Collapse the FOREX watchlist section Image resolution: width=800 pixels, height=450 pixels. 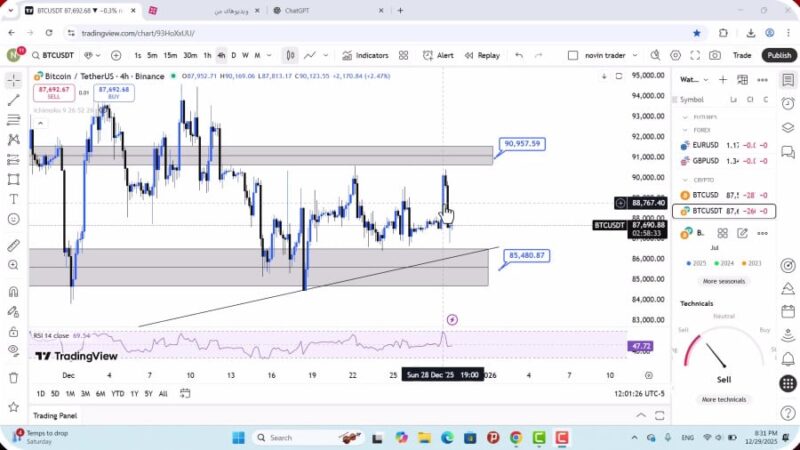[685, 129]
